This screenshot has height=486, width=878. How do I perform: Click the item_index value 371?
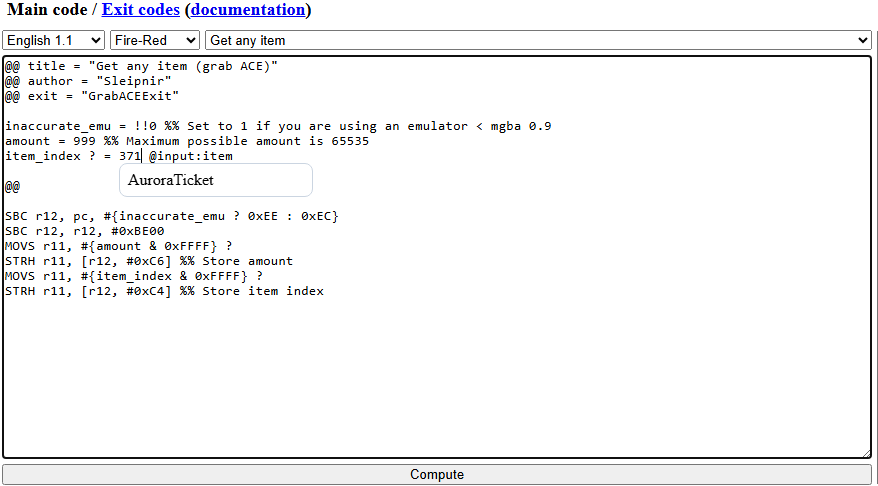pyautogui.click(x=130, y=156)
